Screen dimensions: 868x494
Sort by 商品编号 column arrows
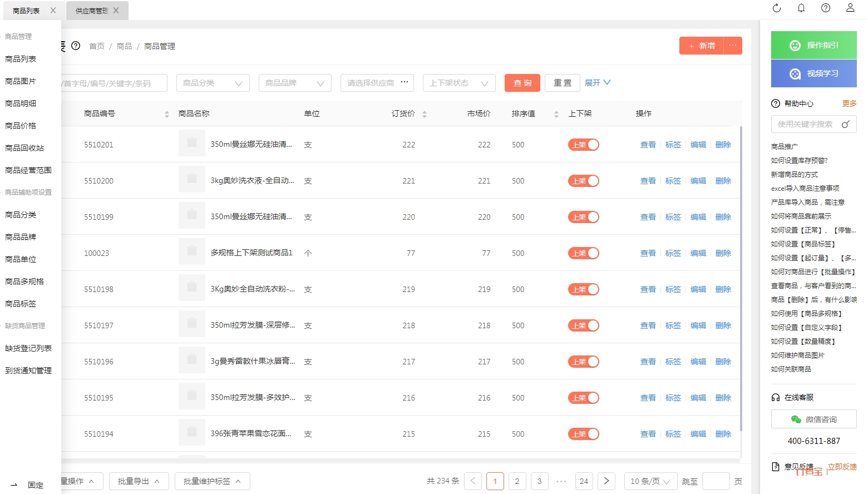[x=166, y=114]
